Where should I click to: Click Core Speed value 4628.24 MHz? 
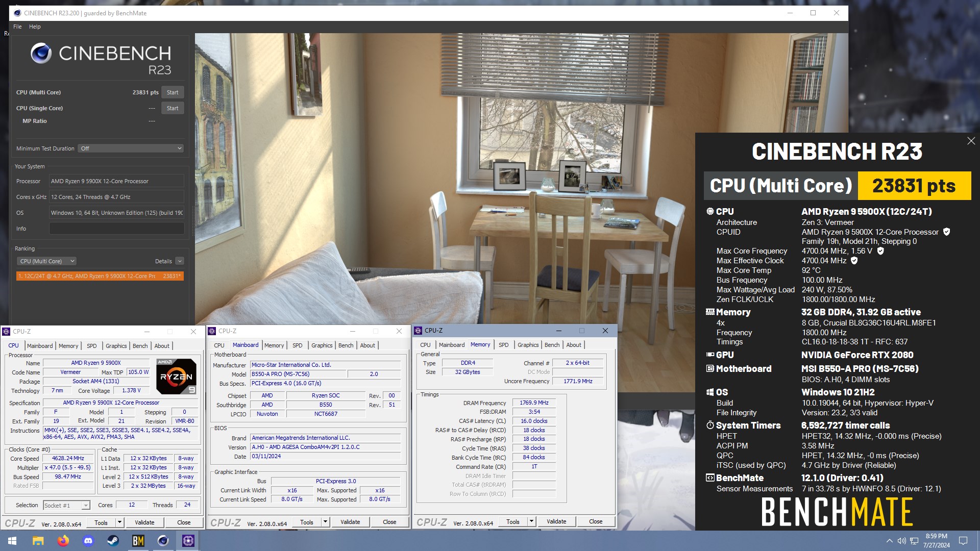point(68,459)
